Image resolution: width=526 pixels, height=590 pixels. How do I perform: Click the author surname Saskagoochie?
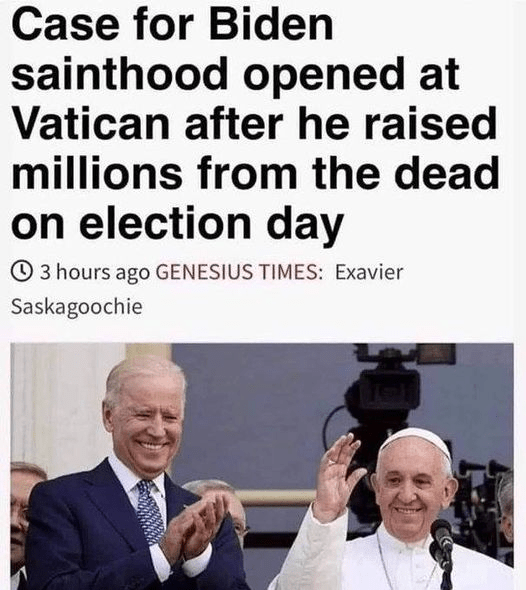point(77,307)
